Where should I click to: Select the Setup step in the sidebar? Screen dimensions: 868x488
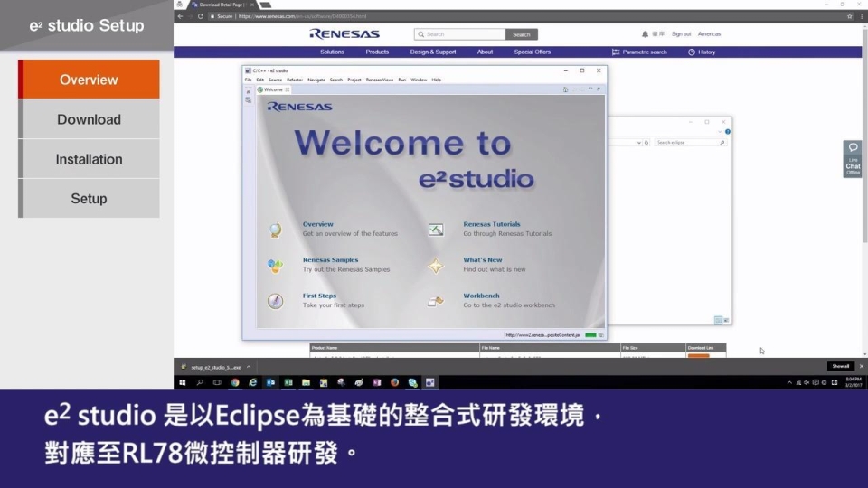click(x=89, y=198)
